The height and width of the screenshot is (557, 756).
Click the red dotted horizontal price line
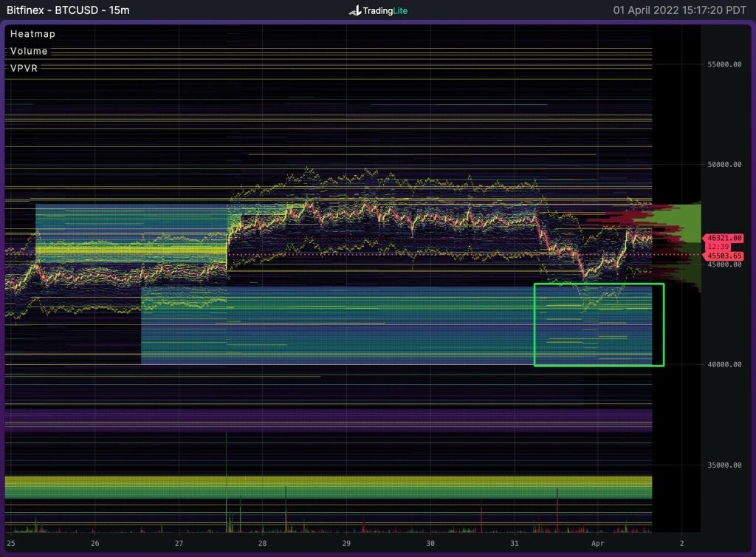(443, 256)
